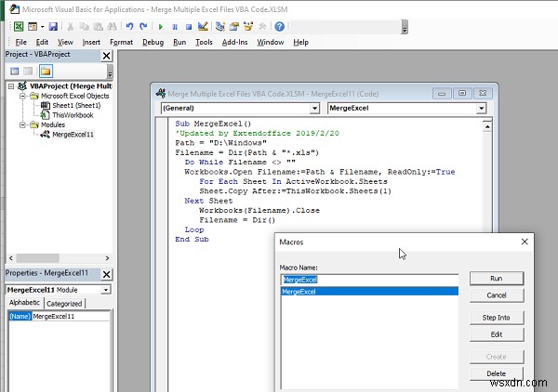Click View Code icon in Project panel
Viewport: 558px width, 392px height.
coord(12,71)
